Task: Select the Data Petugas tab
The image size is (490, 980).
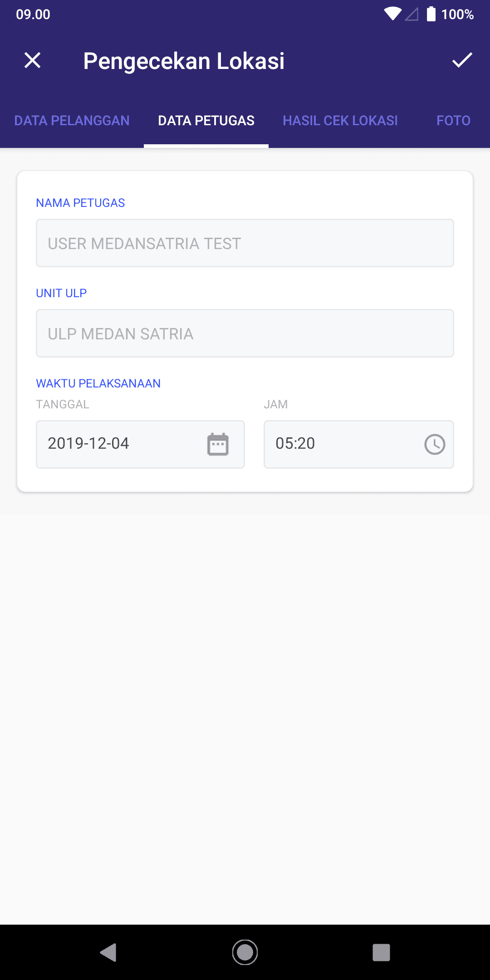Action: [206, 121]
